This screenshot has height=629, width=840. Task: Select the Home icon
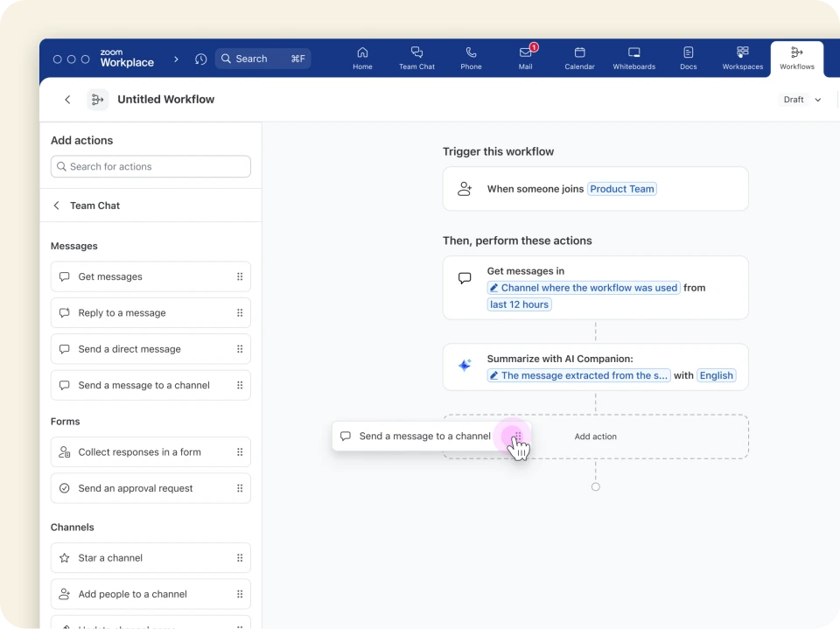click(362, 58)
